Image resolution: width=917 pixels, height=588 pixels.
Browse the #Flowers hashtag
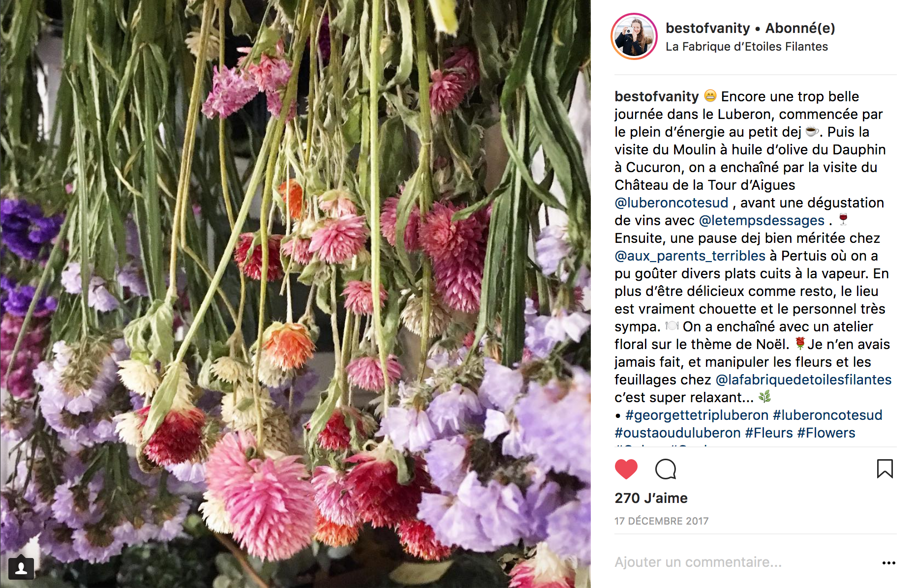pos(826,433)
